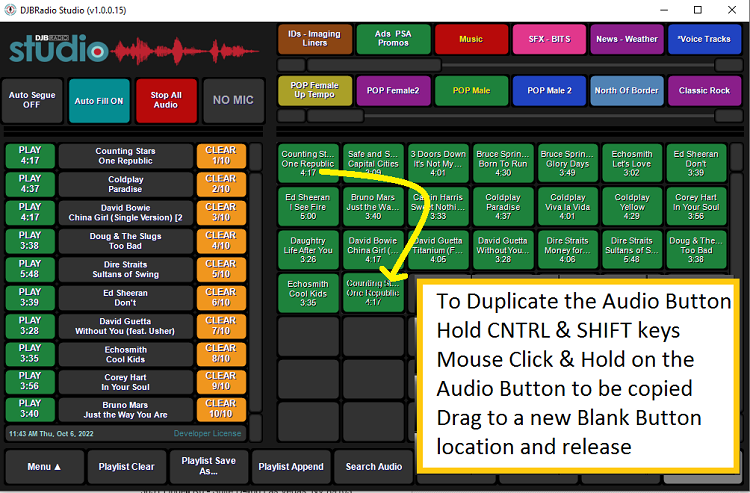Viewport: 750px width, 493px height.
Task: Select the Classic Rock bank
Action: pos(705,90)
